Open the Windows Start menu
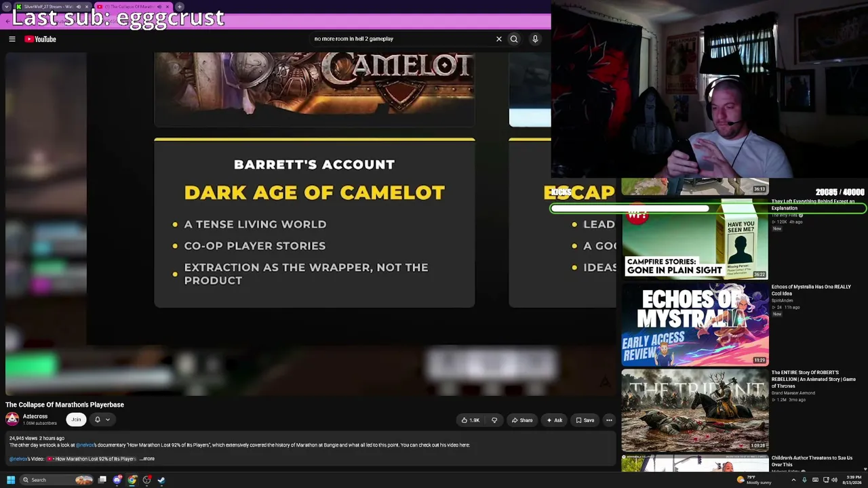The height and width of the screenshot is (488, 868). click(x=11, y=480)
